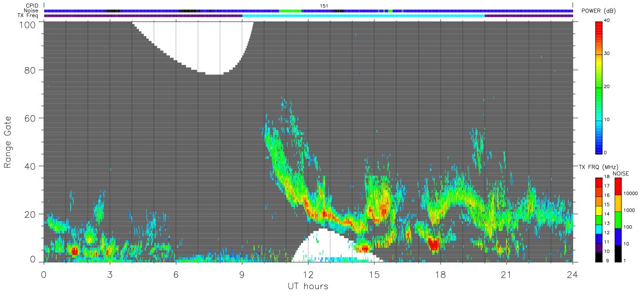
Task: Click the 80 tick on the Range Gate axis
Action: point(30,70)
